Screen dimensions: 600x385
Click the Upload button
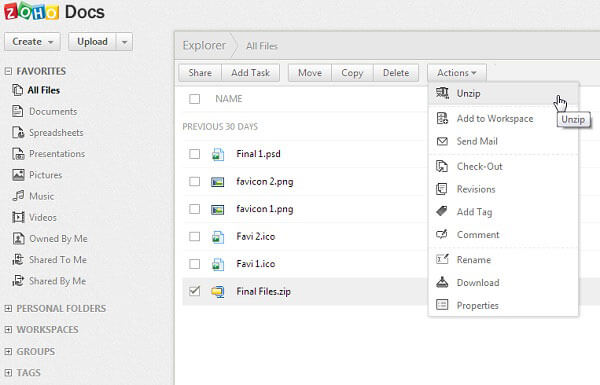coord(92,42)
